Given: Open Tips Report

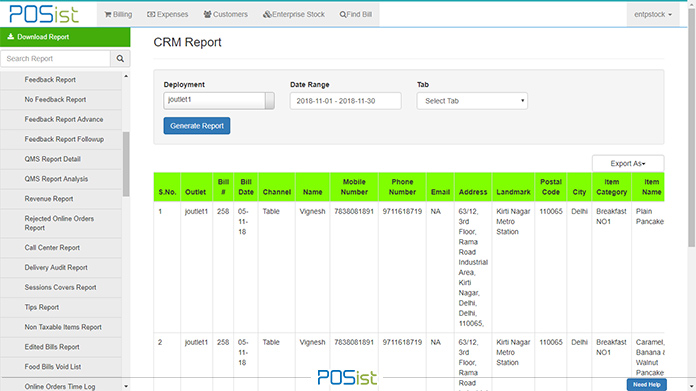Looking at the screenshot, I should click(x=61, y=307).
